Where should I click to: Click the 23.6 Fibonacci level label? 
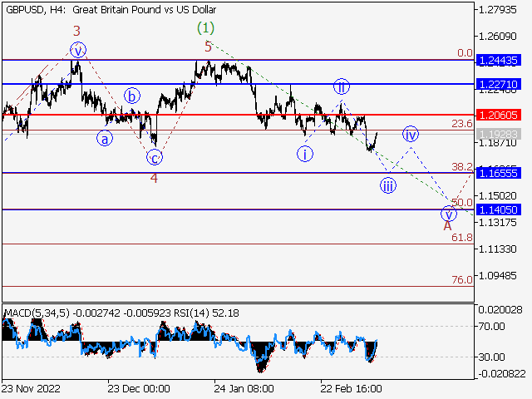click(x=462, y=124)
